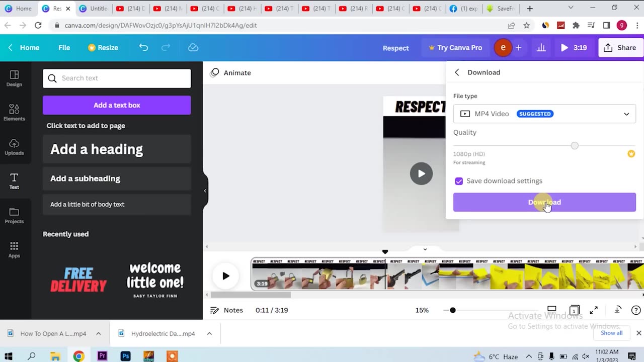Click the browser address bar URL
The height and width of the screenshot is (362, 644).
click(161, 25)
